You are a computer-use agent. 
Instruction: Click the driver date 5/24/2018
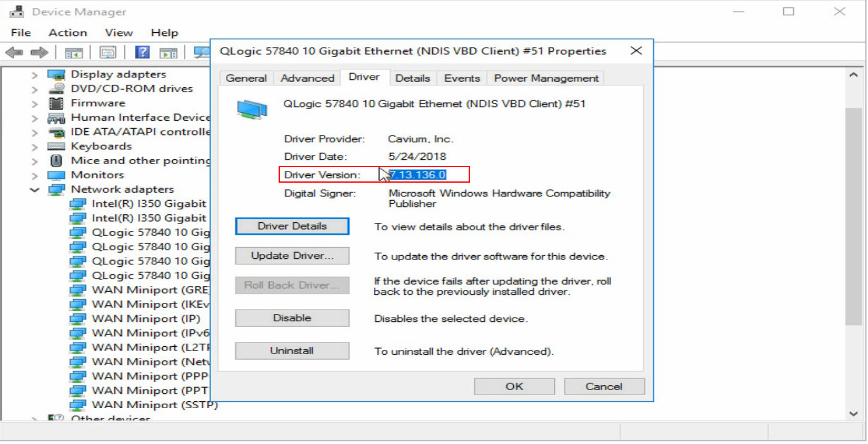(417, 157)
